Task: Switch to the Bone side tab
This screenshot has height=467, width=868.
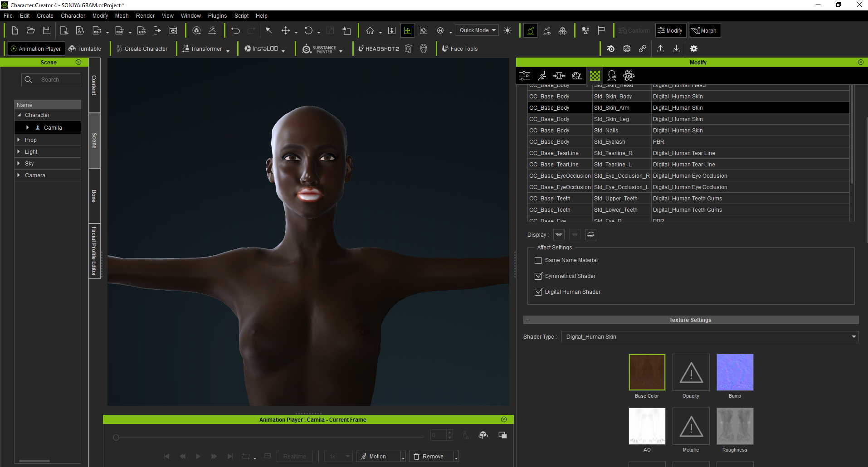Action: (94, 196)
